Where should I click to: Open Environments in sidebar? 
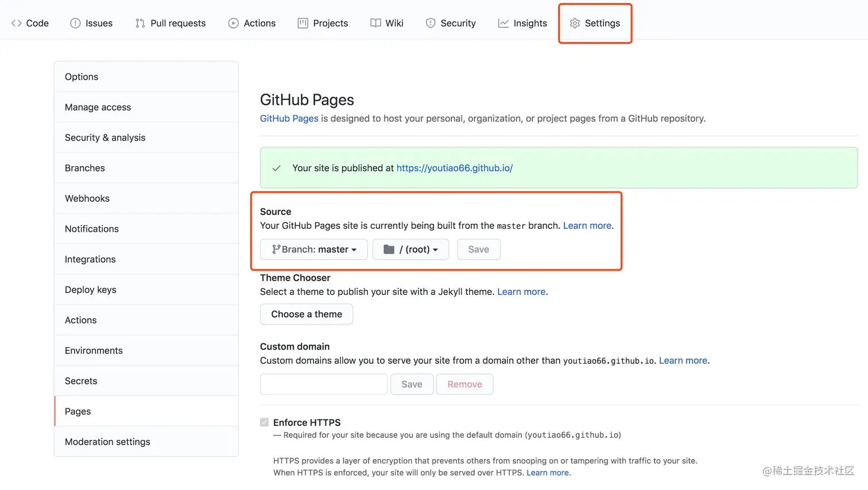pos(146,351)
